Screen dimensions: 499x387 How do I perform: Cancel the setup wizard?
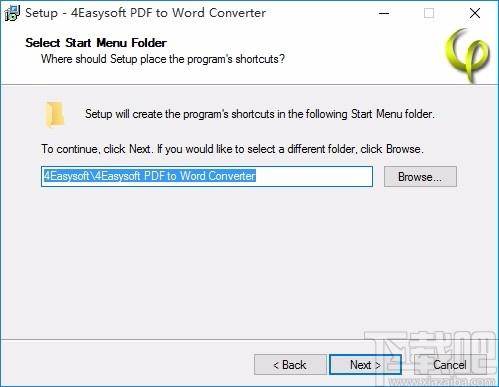tap(450, 365)
